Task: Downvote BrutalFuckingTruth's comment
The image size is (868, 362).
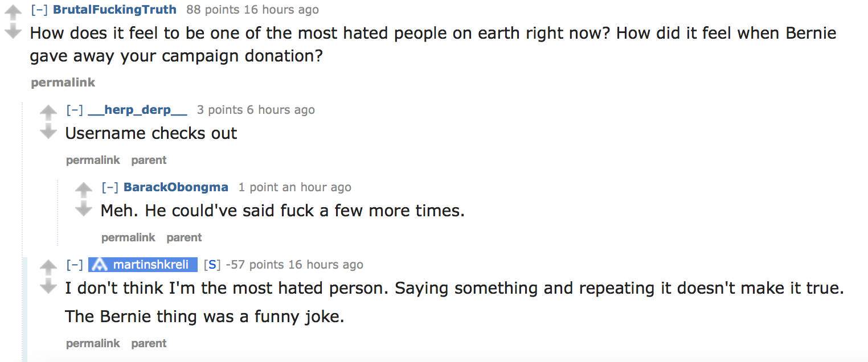Action: tap(13, 31)
